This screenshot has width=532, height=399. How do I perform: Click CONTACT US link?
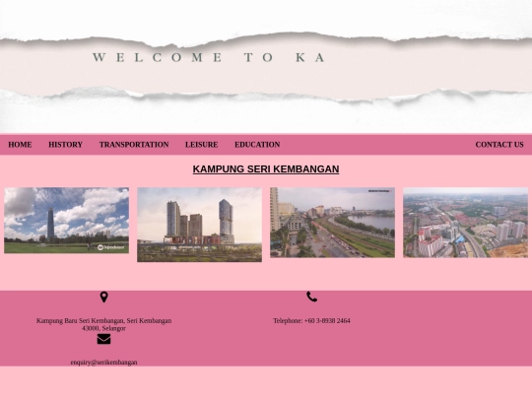[499, 145]
